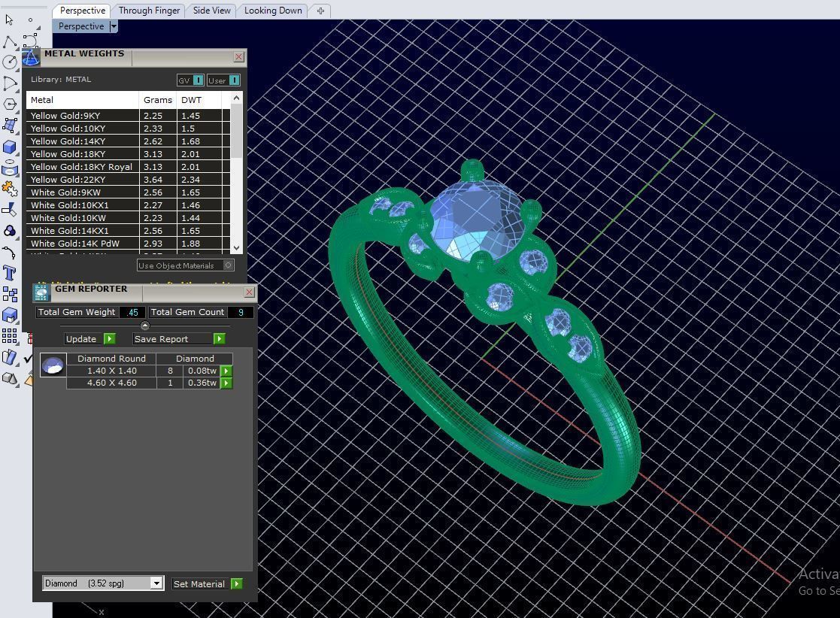Select the single Point tool
840x618 pixels.
coord(31,20)
